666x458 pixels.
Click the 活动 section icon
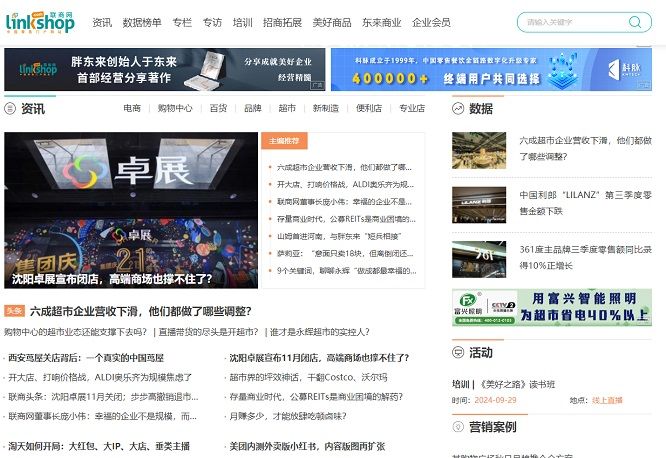tap(458, 352)
